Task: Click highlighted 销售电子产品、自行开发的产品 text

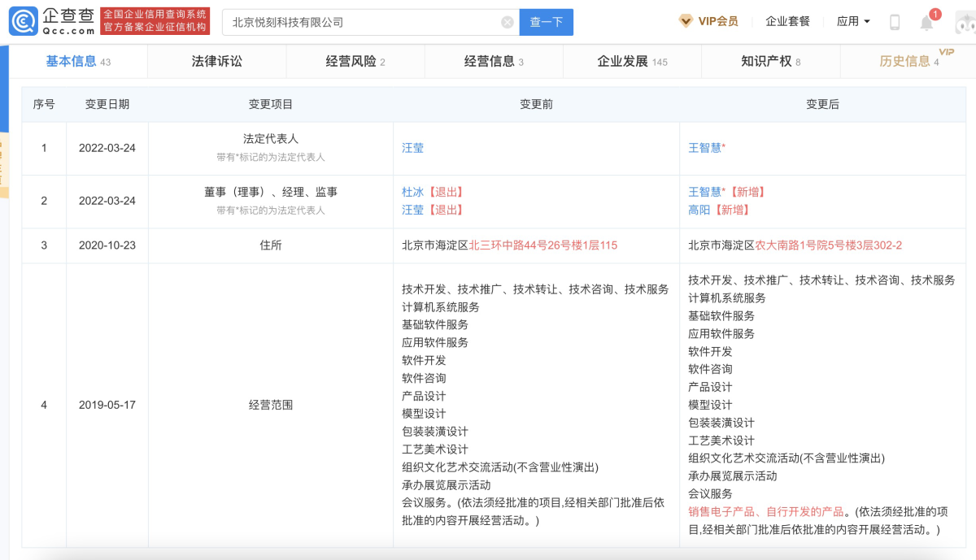Action: [x=765, y=511]
